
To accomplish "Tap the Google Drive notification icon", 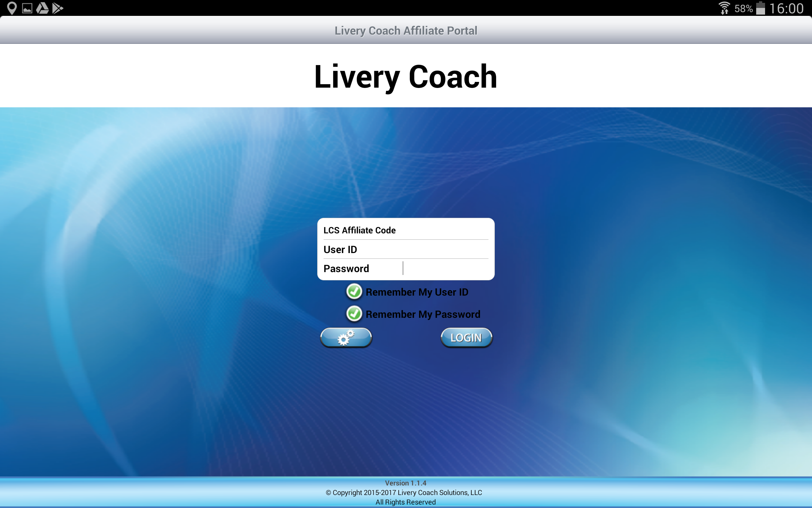I will (42, 8).
